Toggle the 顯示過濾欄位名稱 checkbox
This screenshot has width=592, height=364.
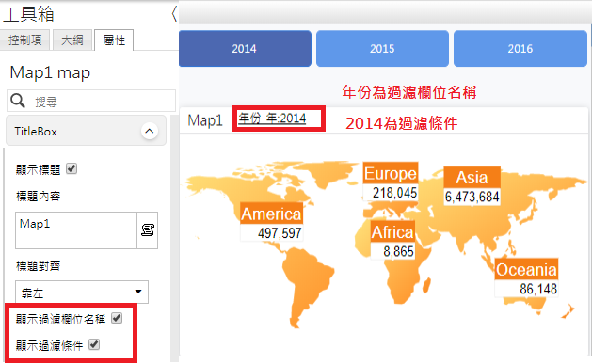(117, 318)
